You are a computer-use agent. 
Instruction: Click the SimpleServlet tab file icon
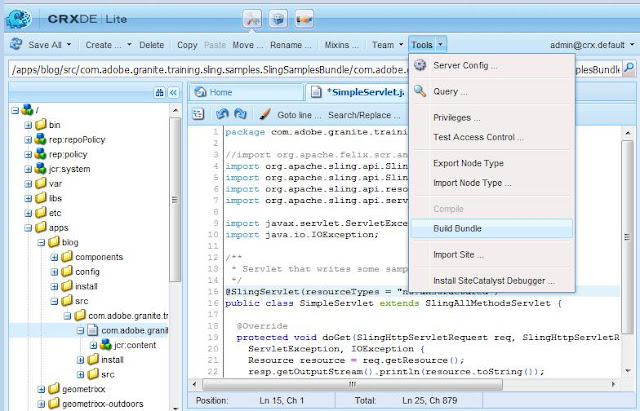[x=316, y=92]
